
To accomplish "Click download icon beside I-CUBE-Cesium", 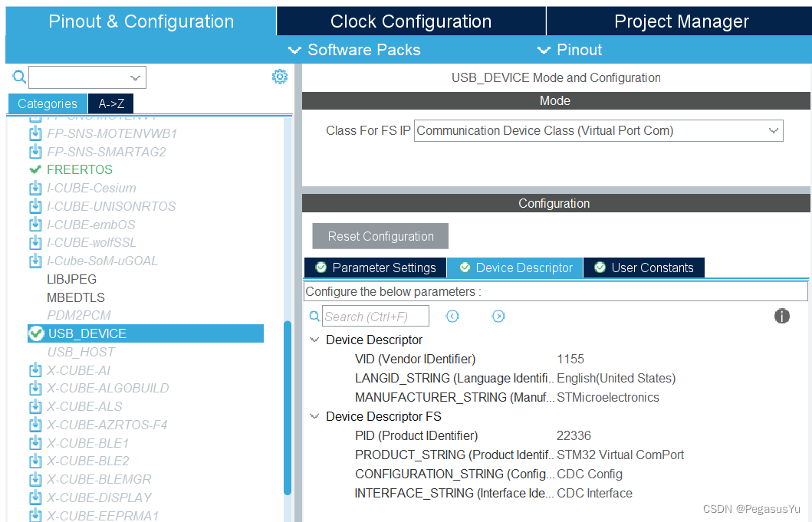I will (35, 188).
